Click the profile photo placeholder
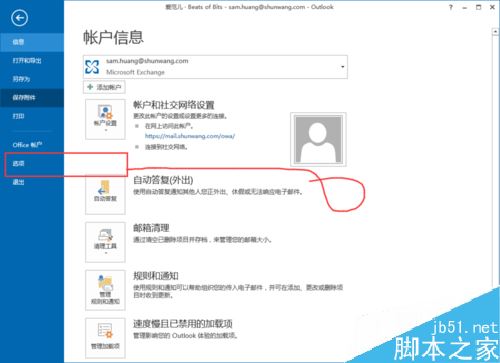This screenshot has width=500, height=363. click(318, 139)
